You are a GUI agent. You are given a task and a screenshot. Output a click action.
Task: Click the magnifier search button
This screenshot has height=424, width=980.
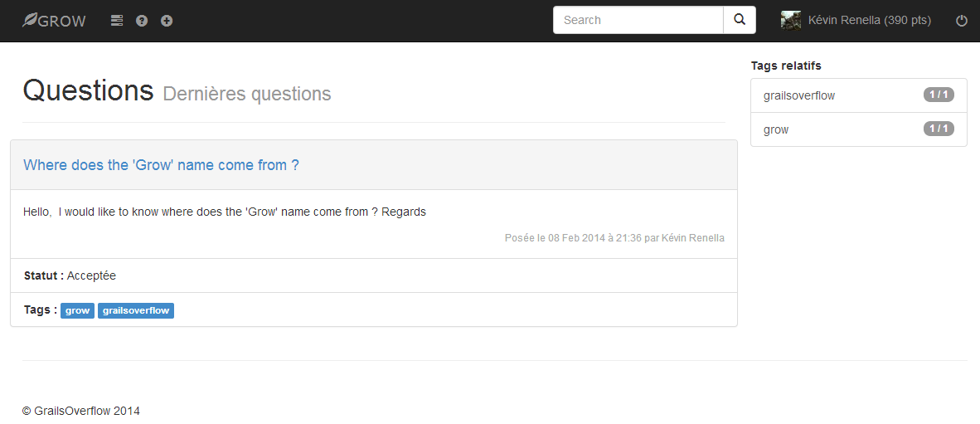coord(740,20)
